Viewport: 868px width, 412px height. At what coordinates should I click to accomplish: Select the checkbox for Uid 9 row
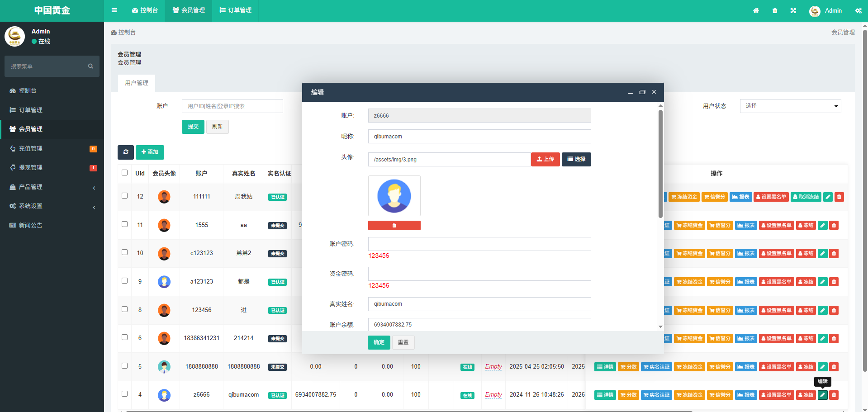tap(125, 281)
